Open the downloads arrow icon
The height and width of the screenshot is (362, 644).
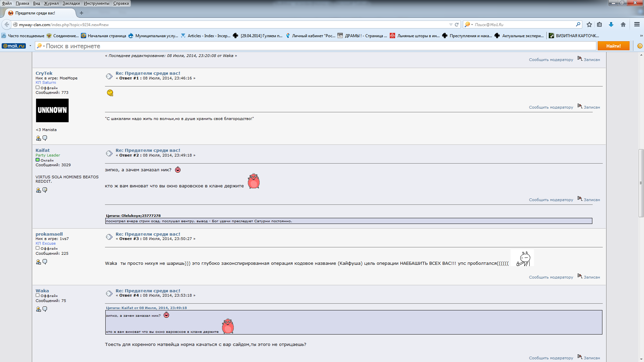pos(611,24)
